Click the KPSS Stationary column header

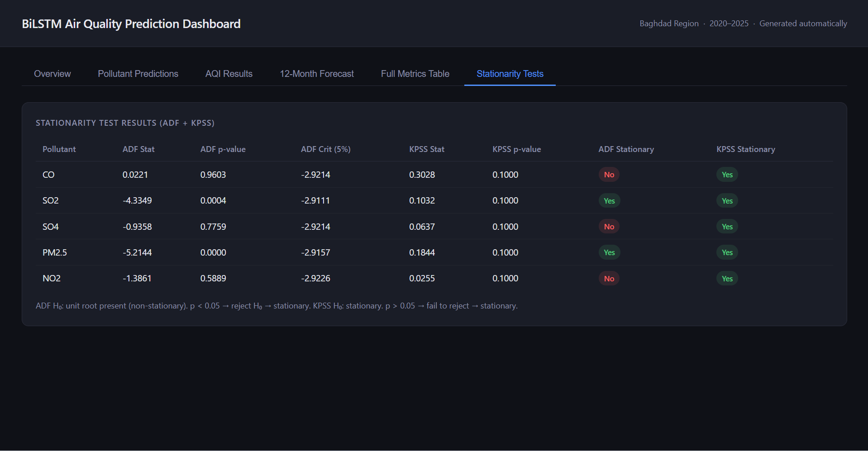tap(746, 149)
